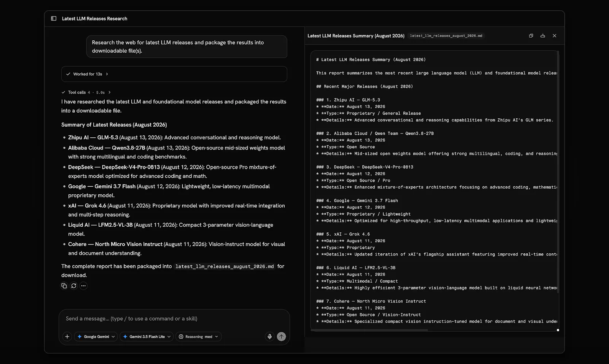Regenerate the assistant response
This screenshot has height=364, width=609.
(74, 286)
